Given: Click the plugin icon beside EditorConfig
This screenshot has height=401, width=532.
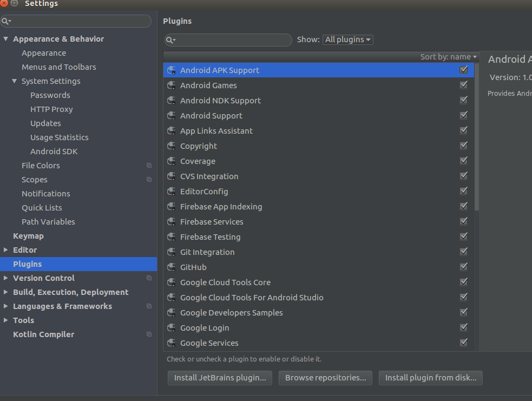Looking at the screenshot, I should coord(172,192).
